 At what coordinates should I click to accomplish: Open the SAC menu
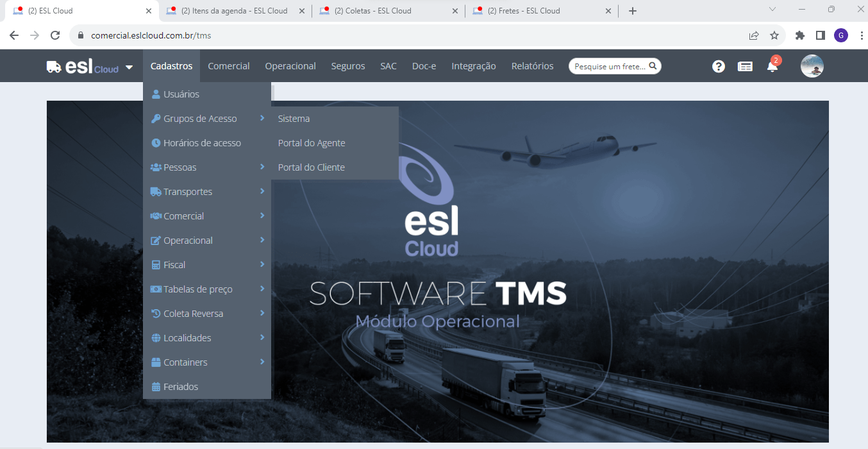(x=388, y=66)
